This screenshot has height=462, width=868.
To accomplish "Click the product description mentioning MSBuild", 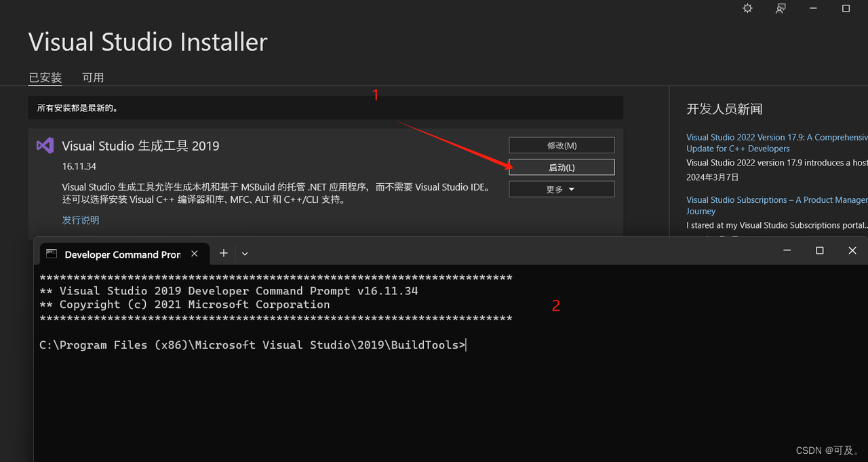I will tap(276, 193).
